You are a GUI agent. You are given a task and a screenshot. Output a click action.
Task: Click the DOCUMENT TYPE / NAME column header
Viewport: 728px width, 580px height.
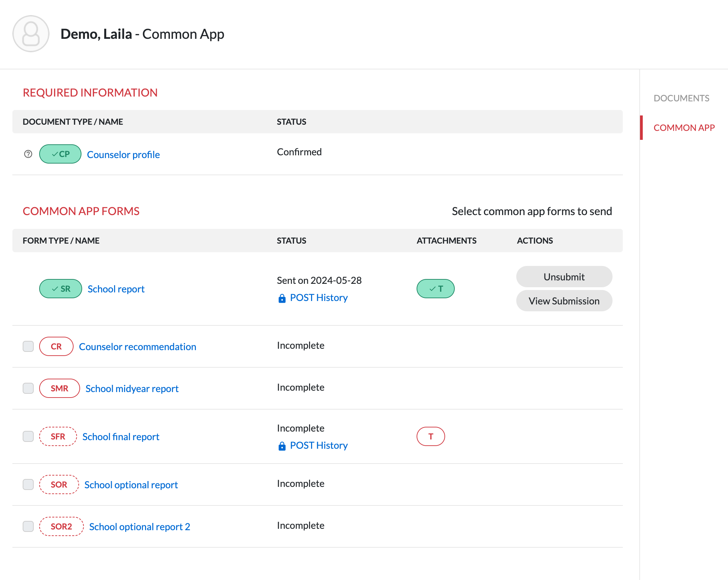point(73,122)
